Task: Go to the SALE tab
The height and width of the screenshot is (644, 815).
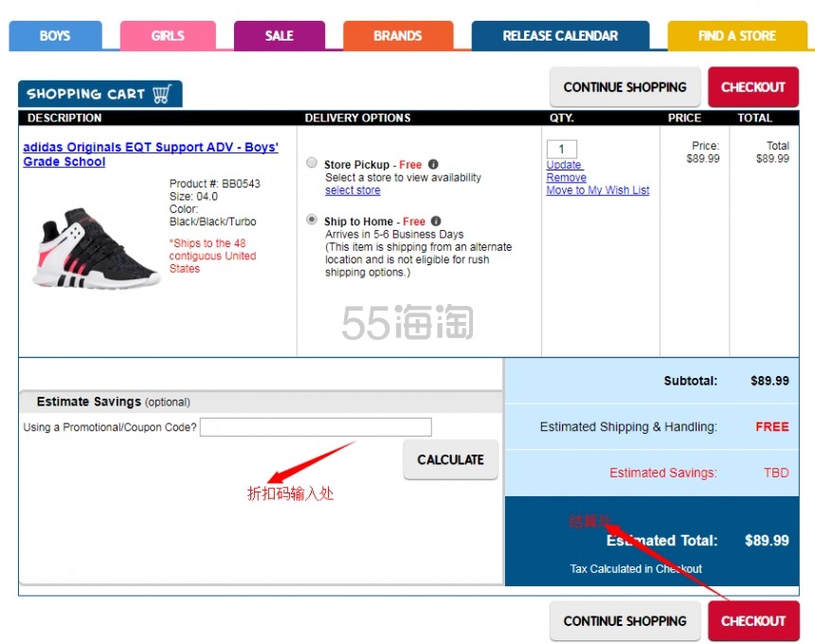Action: click(280, 36)
